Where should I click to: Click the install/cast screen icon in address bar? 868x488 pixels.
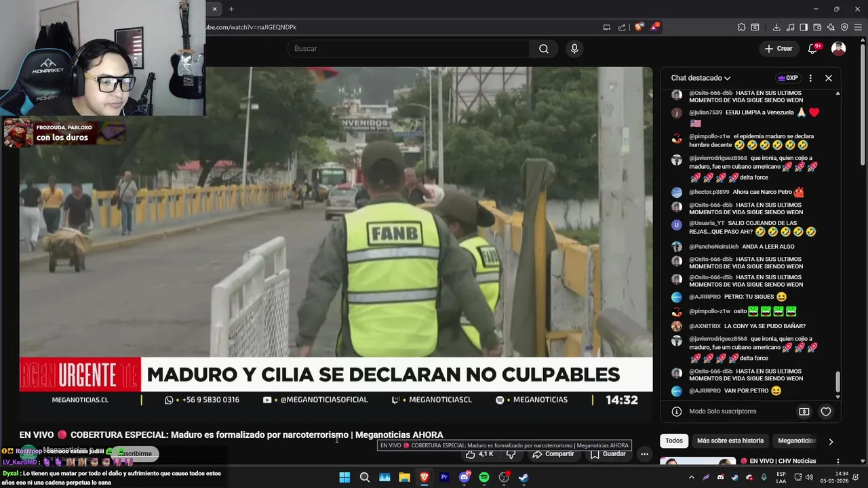606,27
